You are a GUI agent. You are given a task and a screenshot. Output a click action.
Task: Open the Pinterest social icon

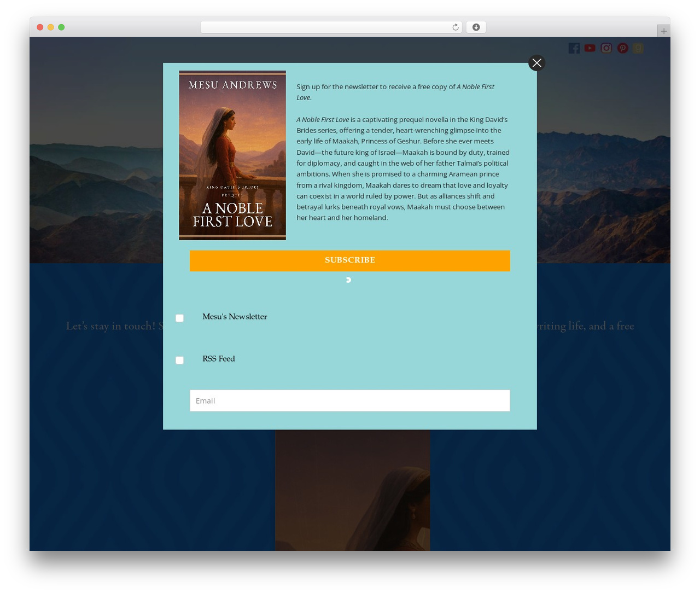(622, 48)
